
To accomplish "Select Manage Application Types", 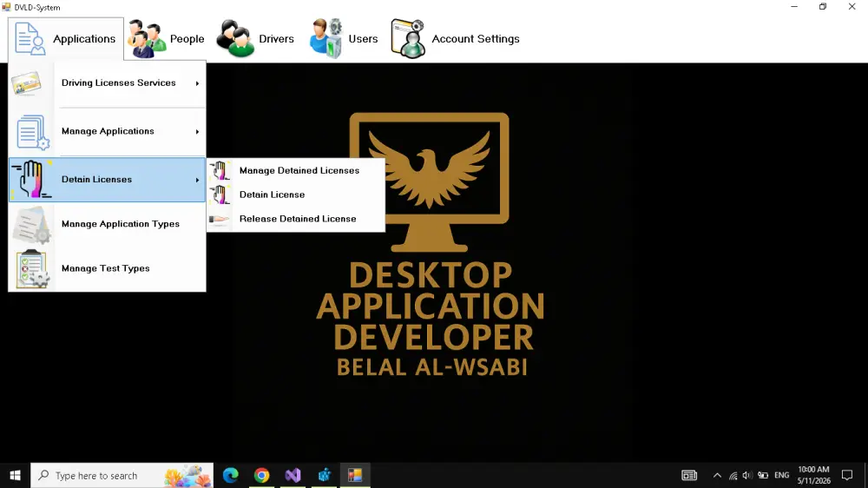I will 108,224.
